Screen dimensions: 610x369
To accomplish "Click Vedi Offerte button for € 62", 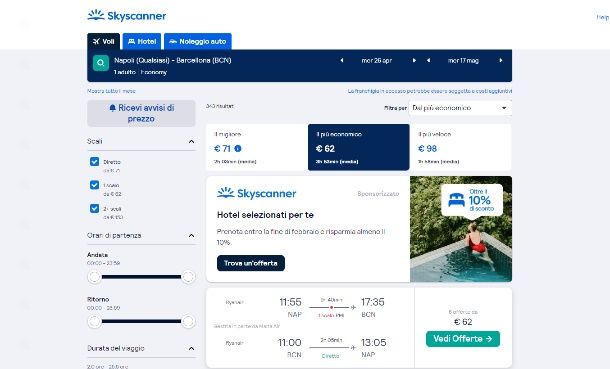I will click(463, 339).
